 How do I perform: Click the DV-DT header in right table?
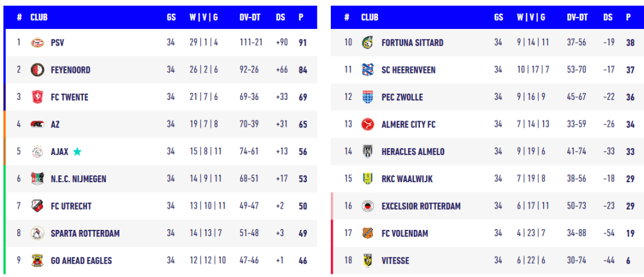(x=578, y=18)
